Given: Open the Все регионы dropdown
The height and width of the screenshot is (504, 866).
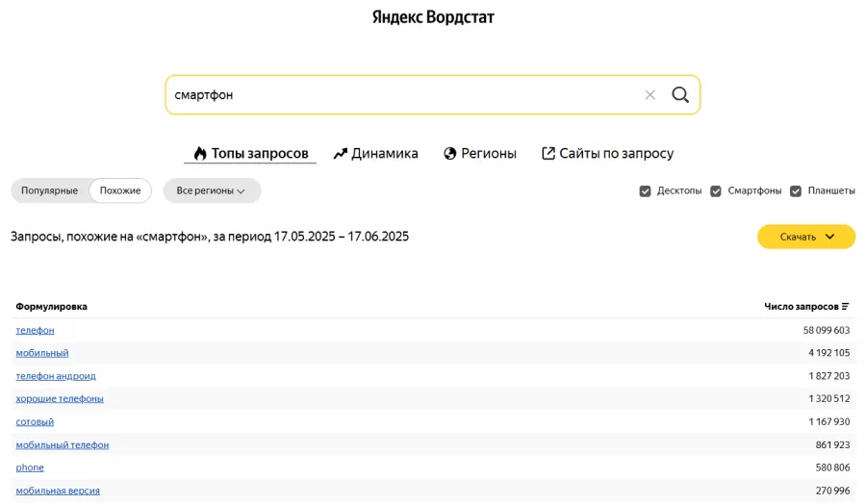Looking at the screenshot, I should coord(212,190).
